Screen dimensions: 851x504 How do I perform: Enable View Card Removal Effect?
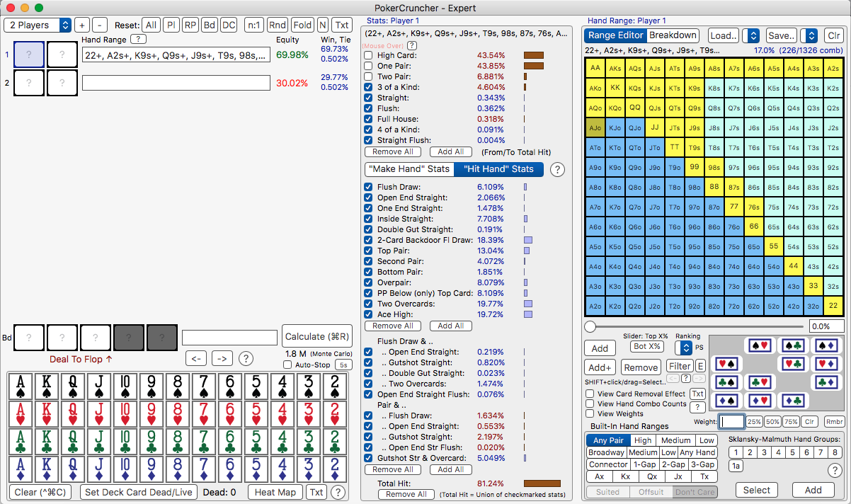(590, 394)
